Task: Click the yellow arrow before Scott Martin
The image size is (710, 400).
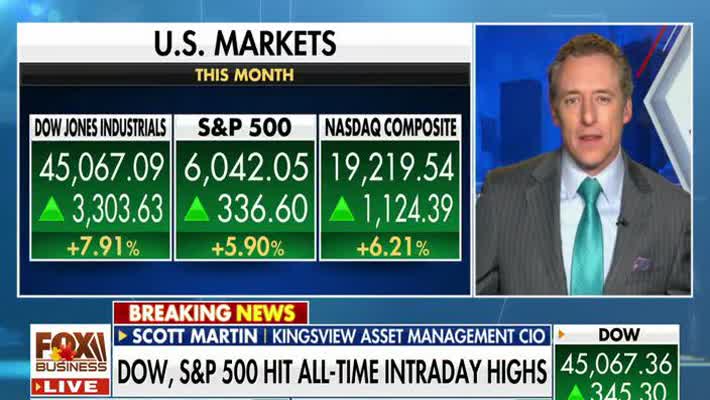Action: click(122, 336)
